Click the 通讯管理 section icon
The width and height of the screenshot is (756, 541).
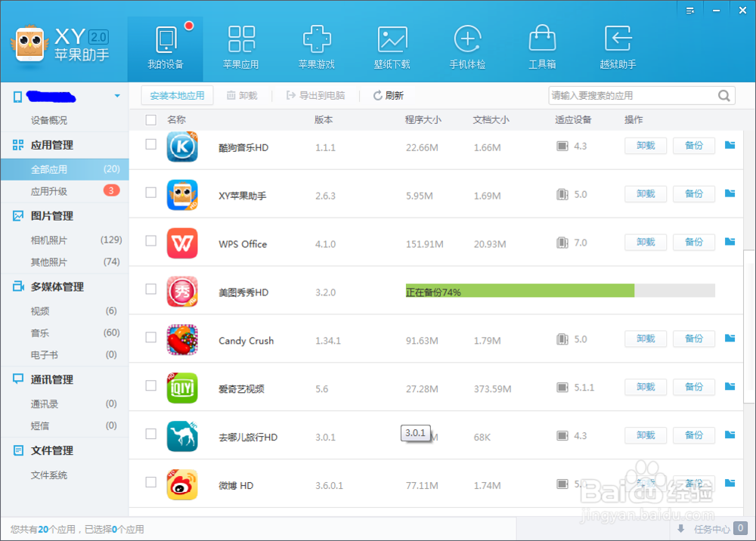[18, 379]
